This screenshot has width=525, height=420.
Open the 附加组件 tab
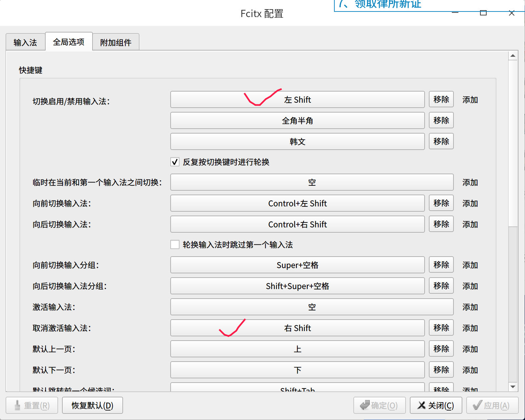116,42
